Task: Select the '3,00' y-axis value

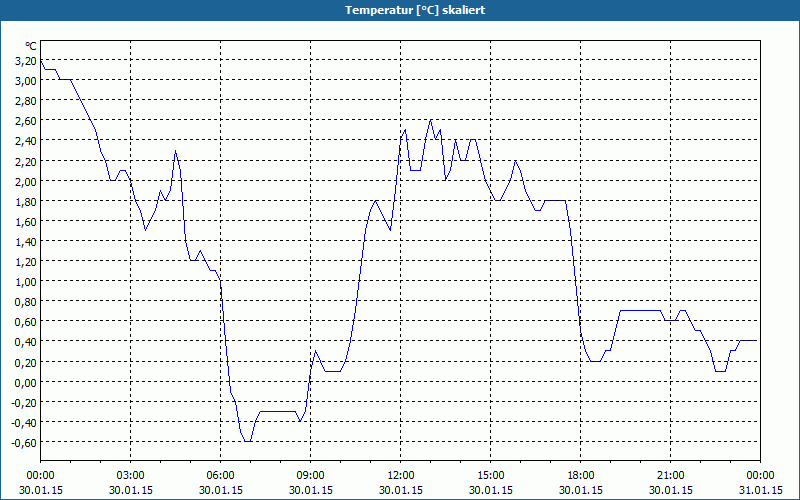Action: 27,81
